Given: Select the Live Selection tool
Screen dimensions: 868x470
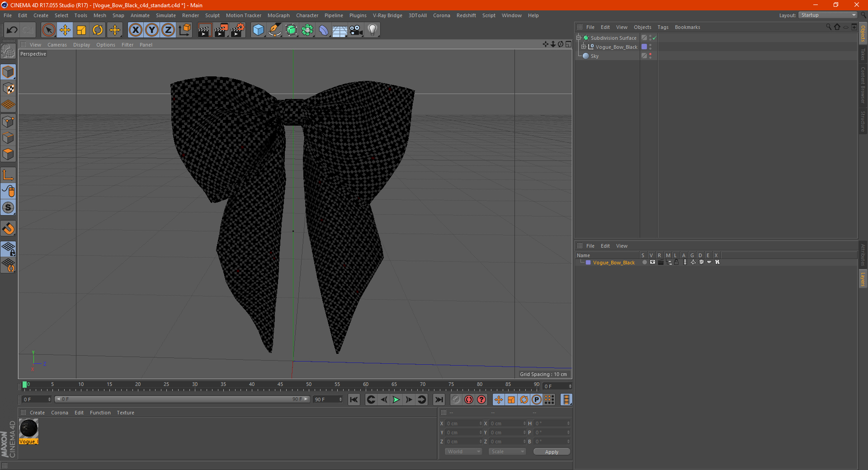Looking at the screenshot, I should [48, 30].
